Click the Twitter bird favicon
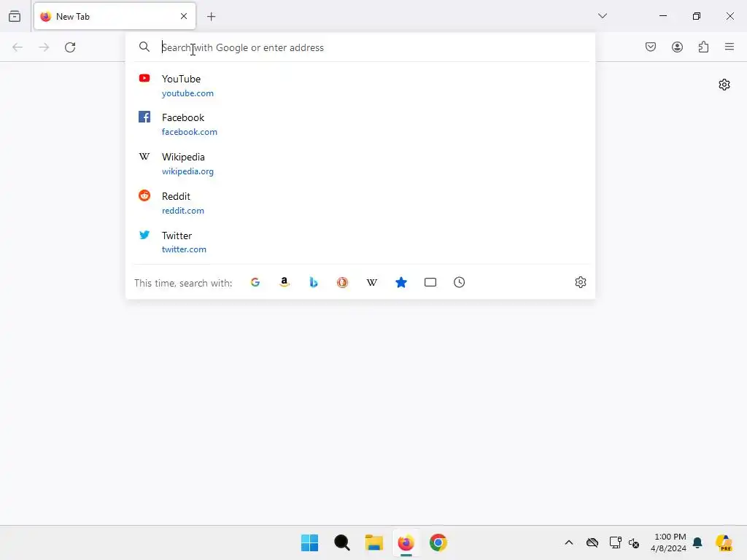This screenshot has height=560, width=747. tap(144, 235)
